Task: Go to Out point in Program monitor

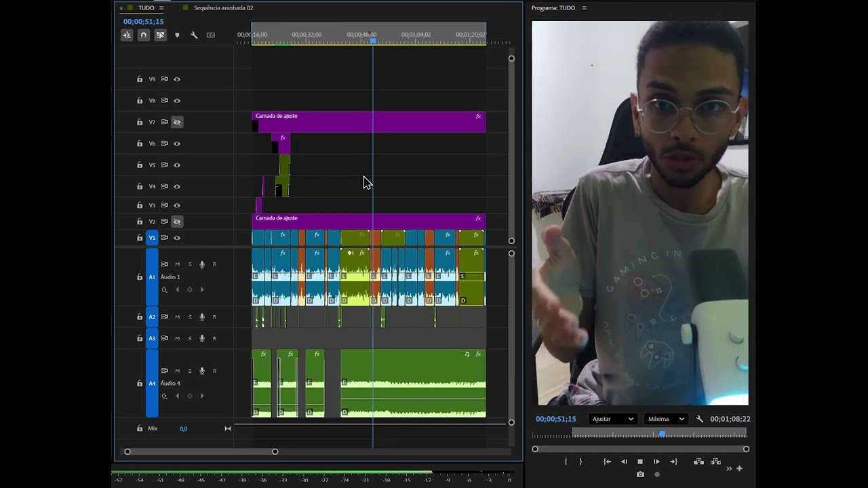Action: coord(673,462)
